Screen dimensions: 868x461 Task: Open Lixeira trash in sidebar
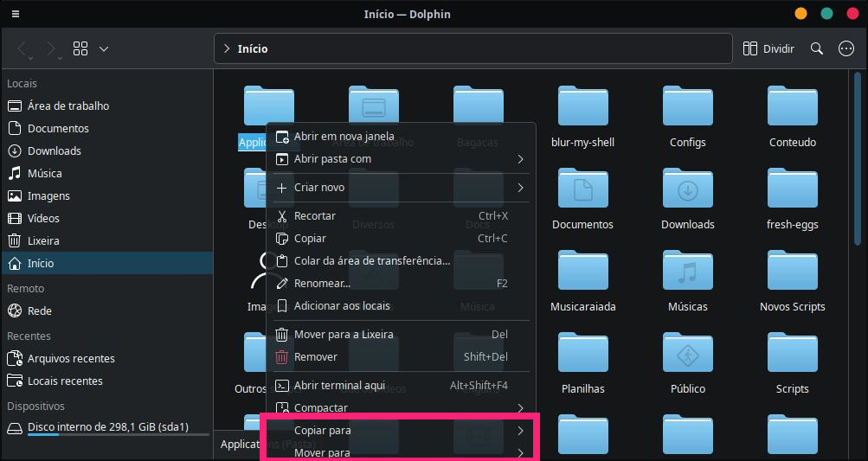point(43,240)
